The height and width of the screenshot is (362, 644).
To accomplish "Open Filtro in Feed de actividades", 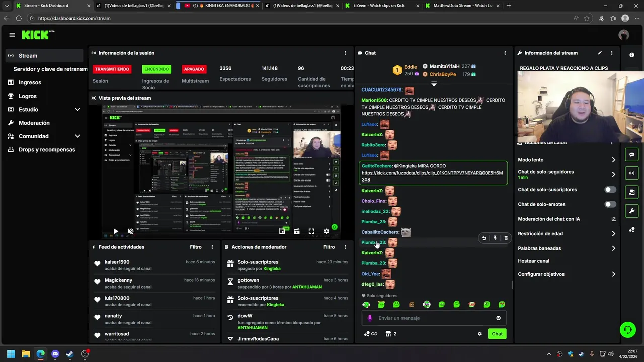I will (196, 247).
